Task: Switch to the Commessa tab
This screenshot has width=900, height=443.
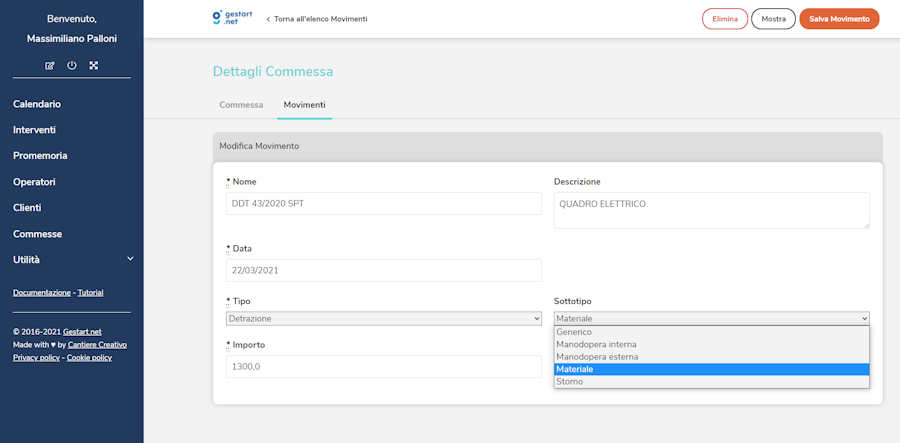Action: [241, 105]
